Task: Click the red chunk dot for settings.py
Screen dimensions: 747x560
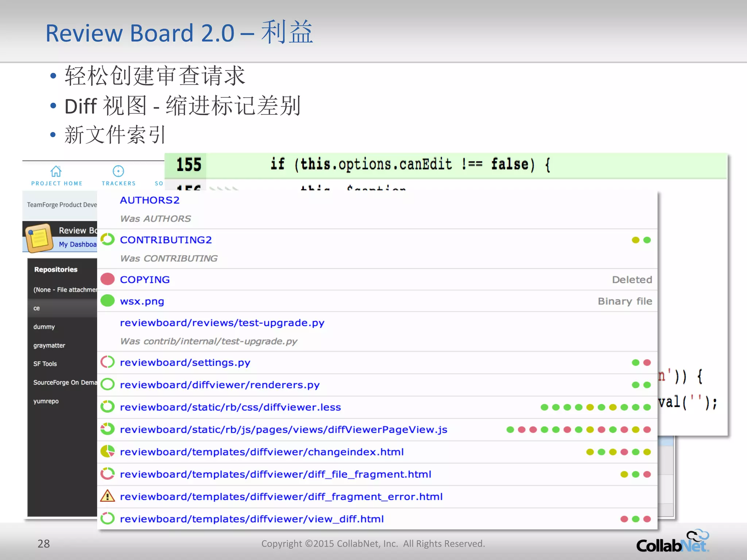Action: tap(647, 362)
